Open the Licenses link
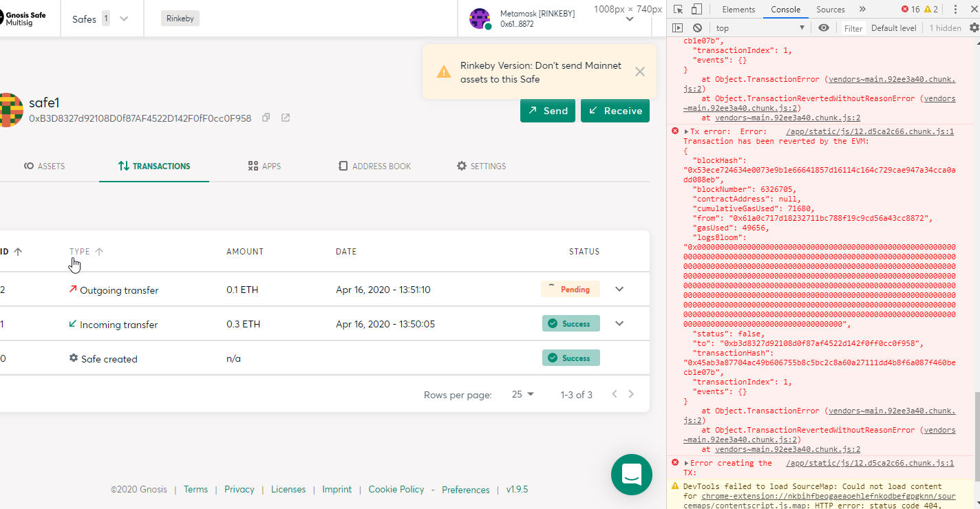Image resolution: width=980 pixels, height=509 pixels. (288, 490)
